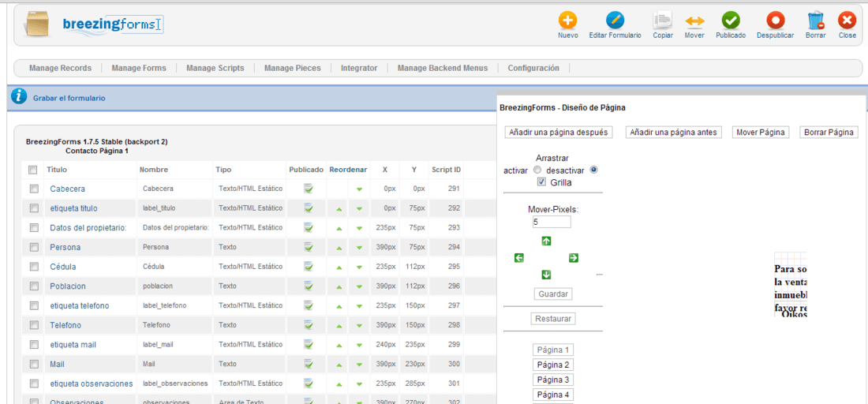Click the Grabar el formulario message

click(x=69, y=98)
